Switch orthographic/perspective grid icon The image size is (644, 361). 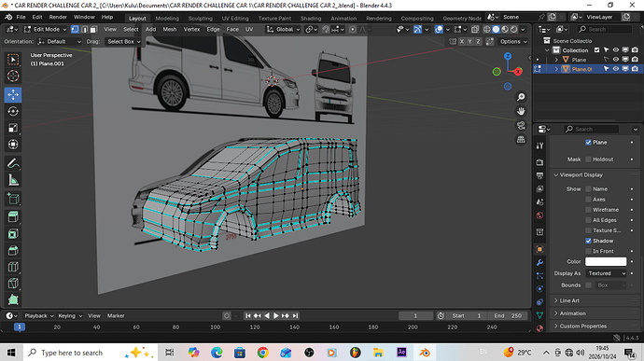pyautogui.click(x=521, y=140)
